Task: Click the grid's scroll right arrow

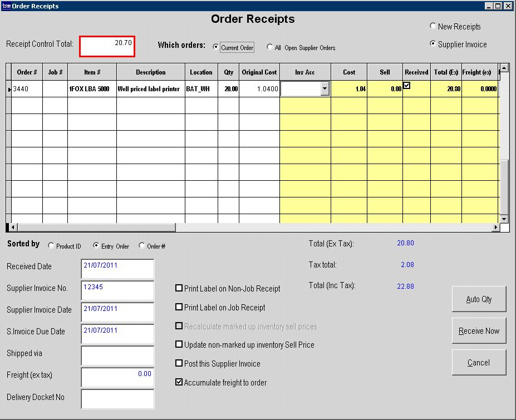Action: coord(496,227)
